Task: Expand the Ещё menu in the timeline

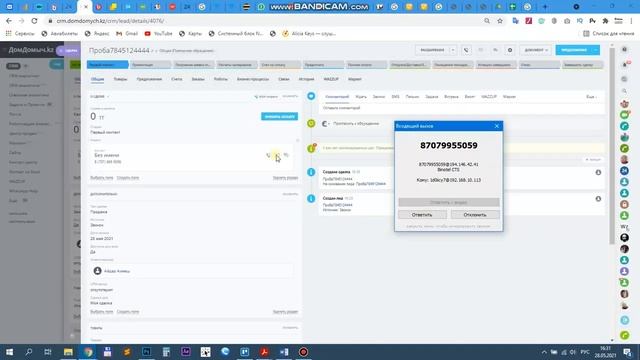Action: click(x=591, y=97)
